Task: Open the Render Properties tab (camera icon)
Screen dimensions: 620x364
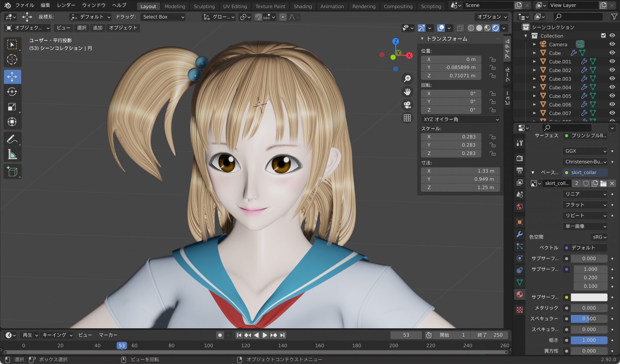Action: [x=519, y=158]
